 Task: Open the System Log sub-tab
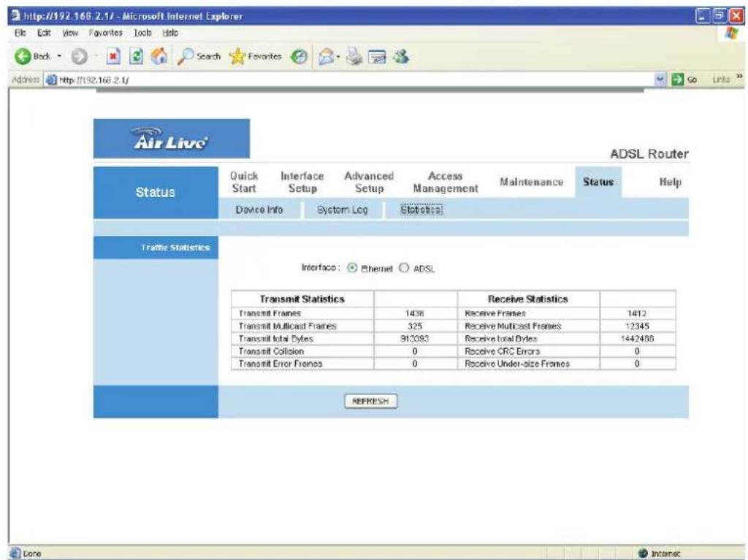click(x=343, y=210)
